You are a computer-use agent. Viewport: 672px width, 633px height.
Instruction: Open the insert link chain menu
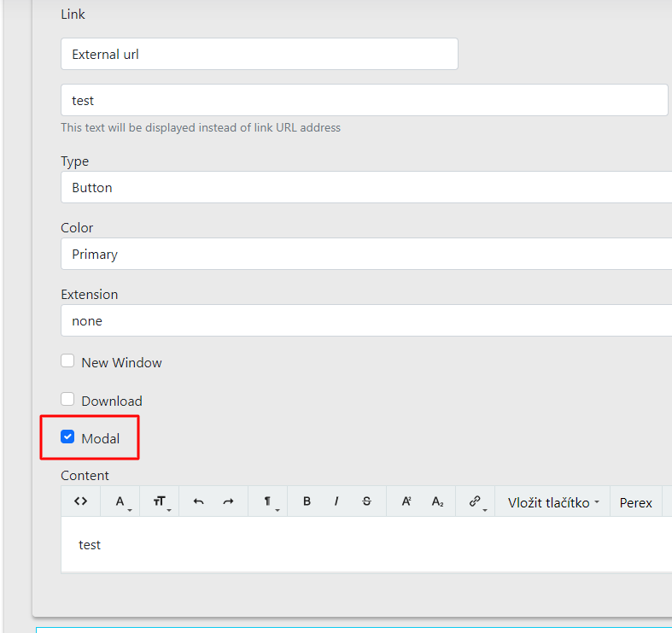coord(476,501)
